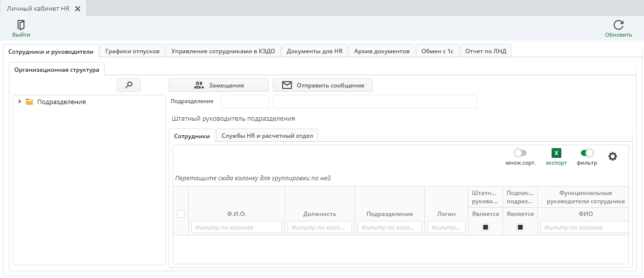Click Штатный руководитель подразделения label
The width and height of the screenshot is (644, 278).
[234, 118]
